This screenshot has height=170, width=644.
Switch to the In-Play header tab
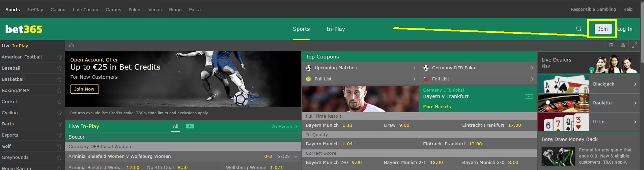336,29
